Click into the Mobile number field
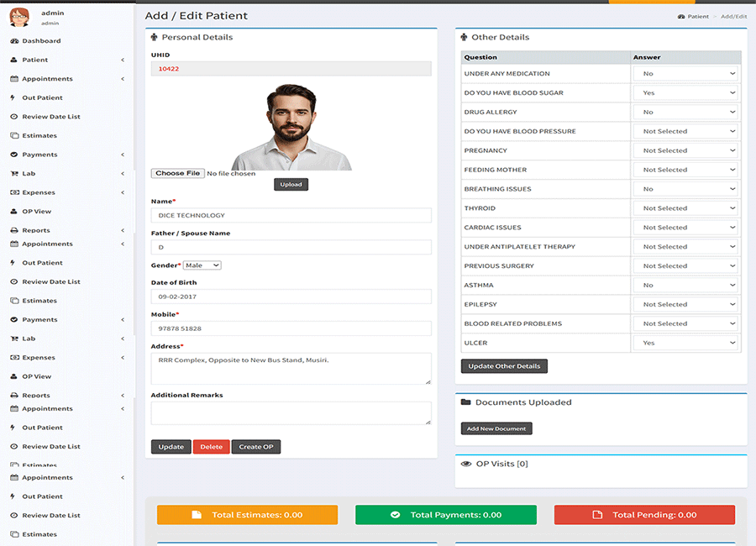The width and height of the screenshot is (756, 546). coord(291,328)
